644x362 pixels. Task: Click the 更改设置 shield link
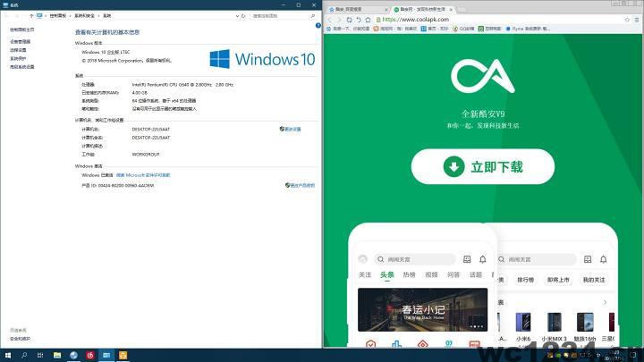click(x=291, y=129)
